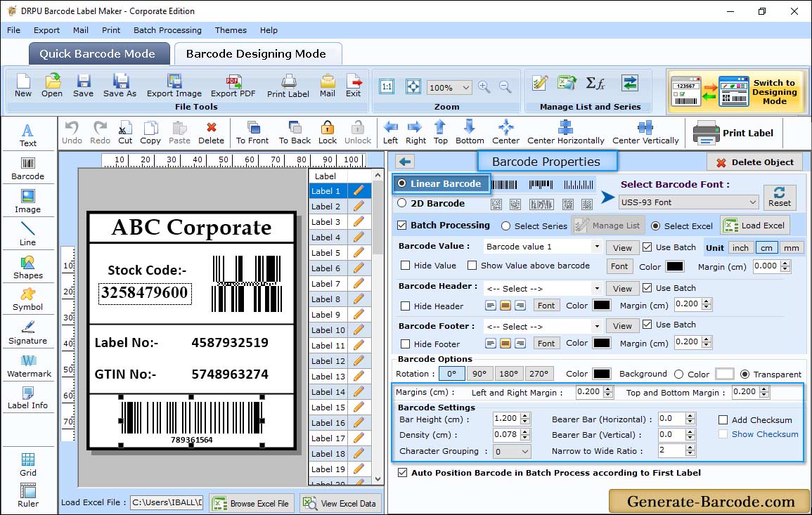Toggle Auto Position Barcode in Batch Process
This screenshot has width=812, height=515.
click(402, 473)
